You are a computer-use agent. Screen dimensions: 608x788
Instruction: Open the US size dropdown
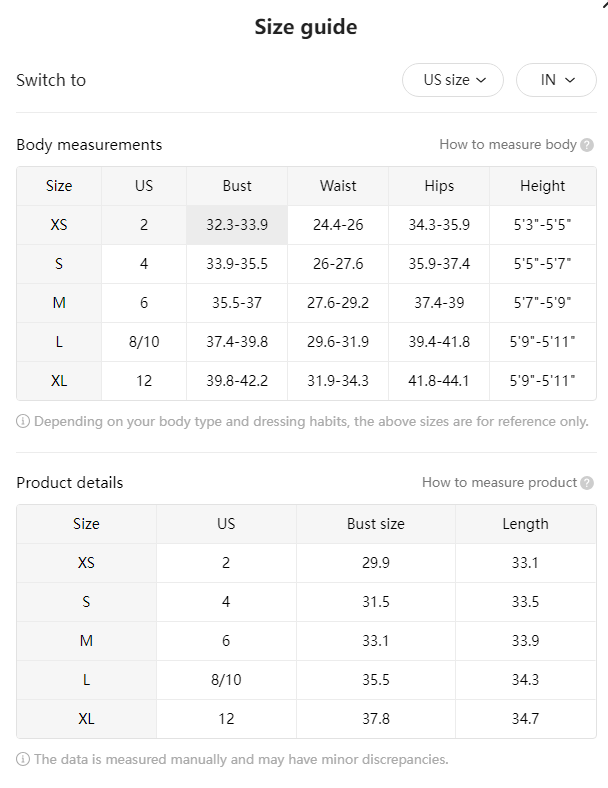coord(453,80)
